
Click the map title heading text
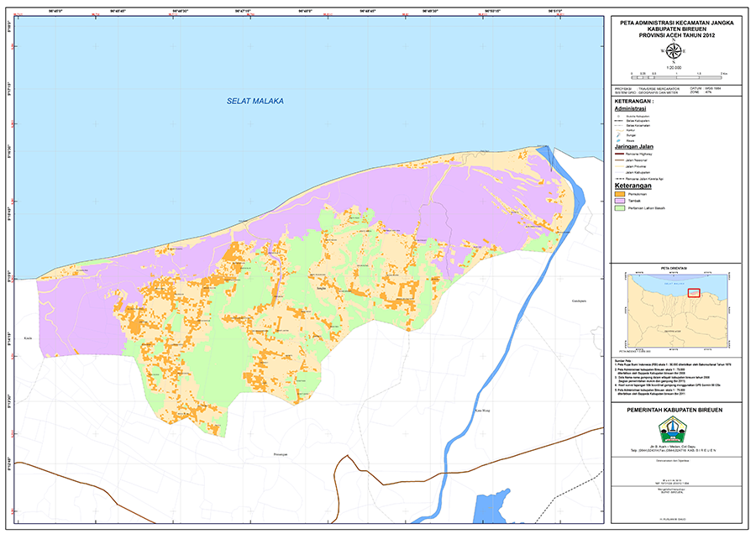[x=675, y=29]
